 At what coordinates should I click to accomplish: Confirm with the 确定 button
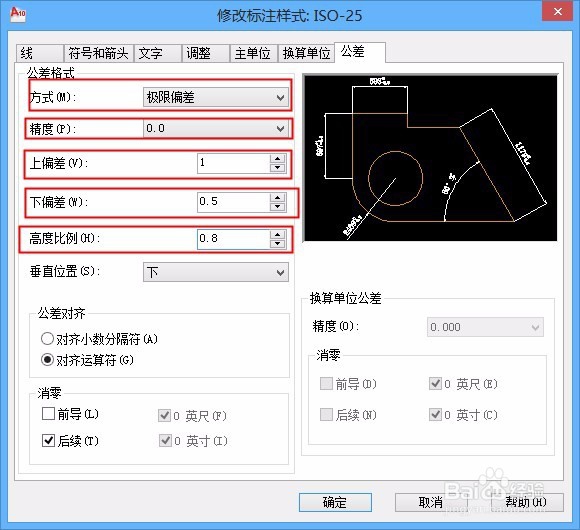(x=335, y=502)
